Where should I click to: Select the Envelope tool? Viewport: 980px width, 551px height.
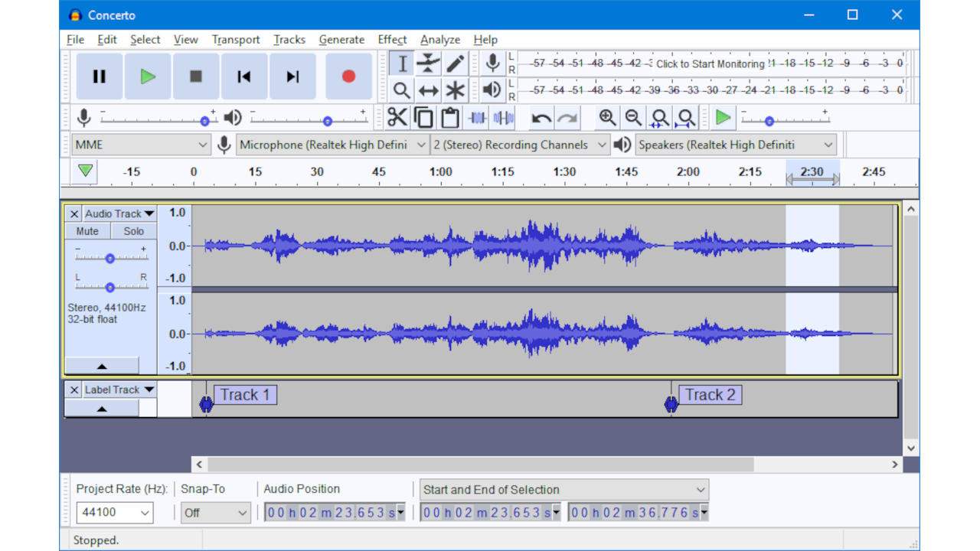coord(429,64)
